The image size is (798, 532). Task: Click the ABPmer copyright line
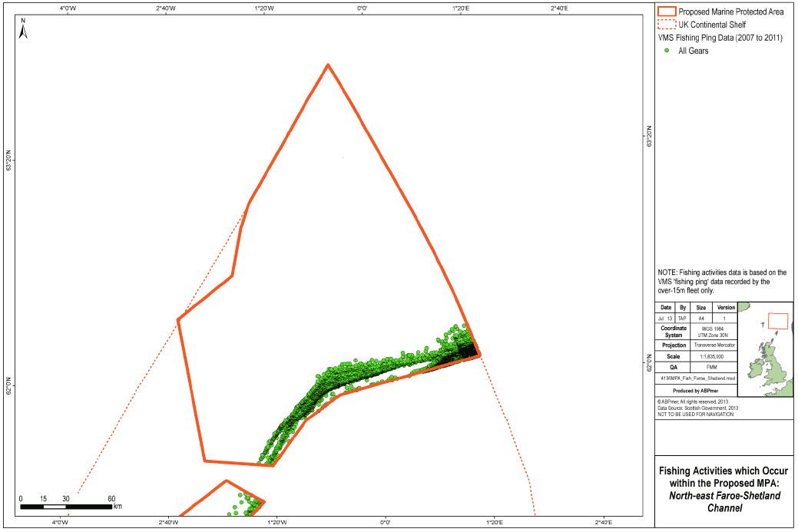(x=693, y=401)
